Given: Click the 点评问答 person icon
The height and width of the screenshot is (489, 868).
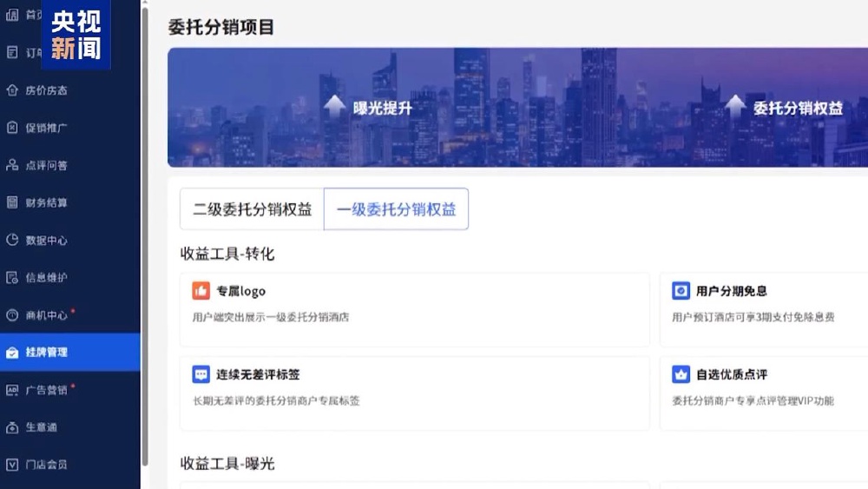Looking at the screenshot, I should click(x=12, y=165).
